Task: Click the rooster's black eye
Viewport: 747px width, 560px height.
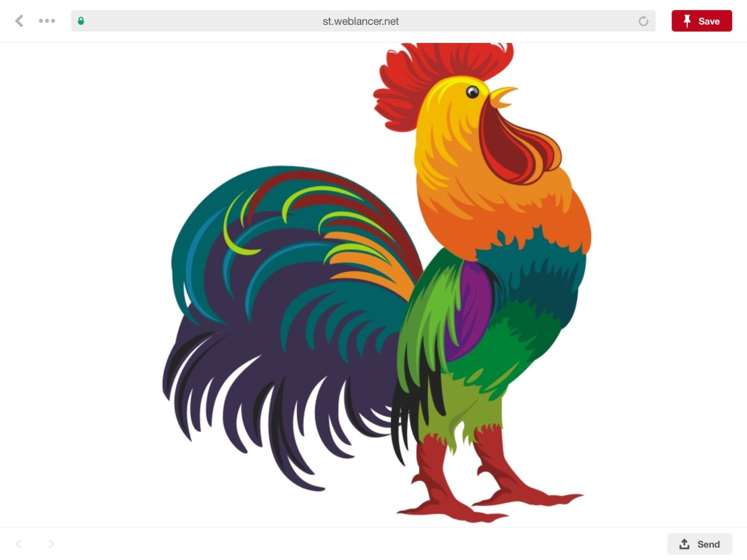Action: coord(472,93)
